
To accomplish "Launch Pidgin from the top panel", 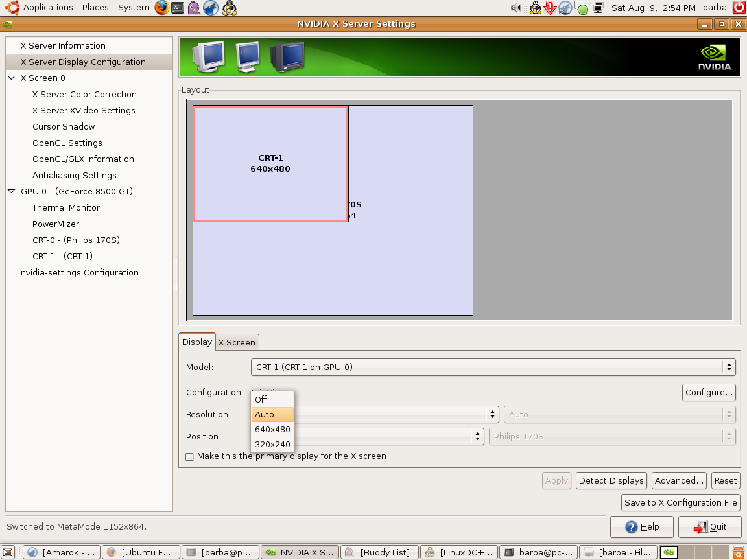I will [x=194, y=8].
